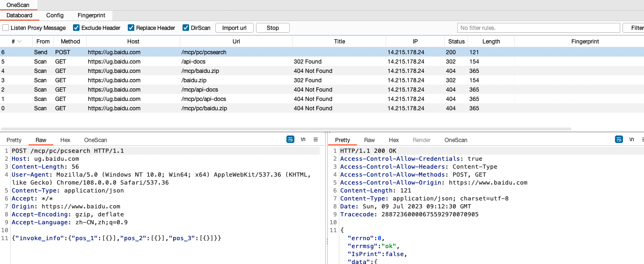Select the OneScan tab in request panel
The image size is (644, 264).
(x=95, y=140)
